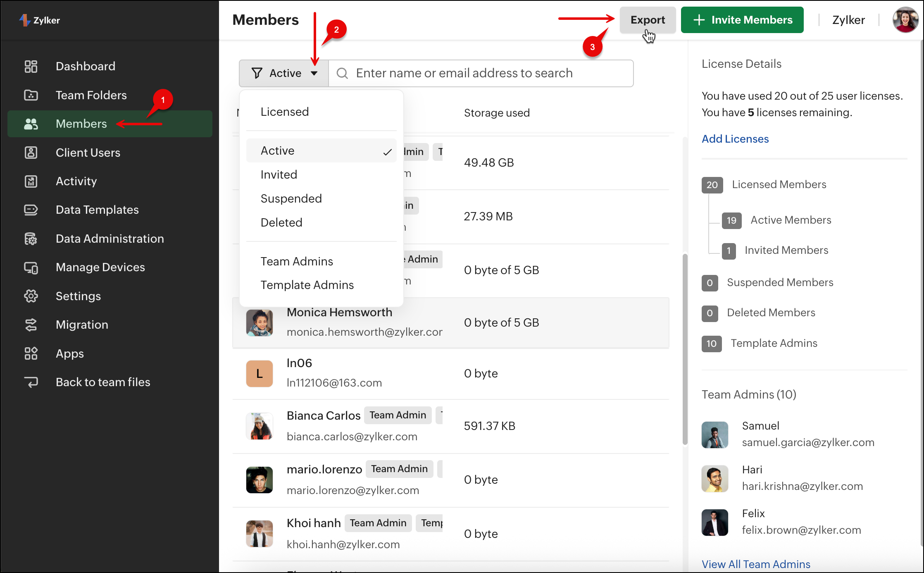Click the Data Templates icon

coord(31,210)
